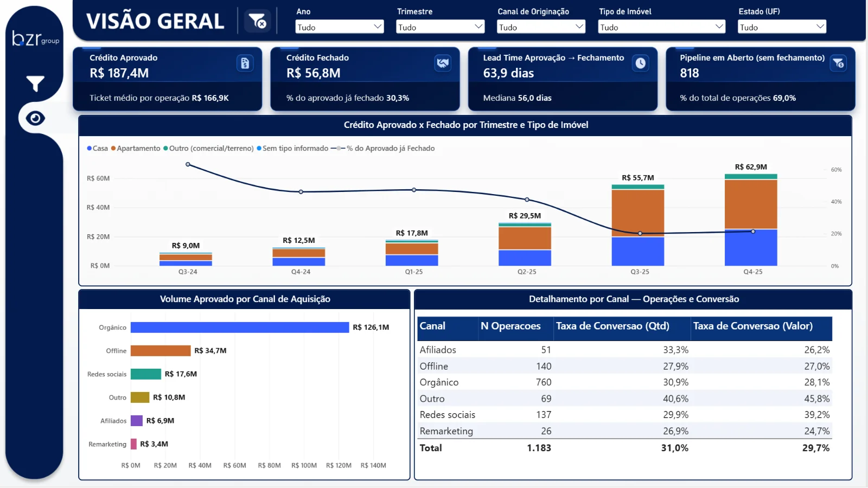Viewport: 868px width, 488px height.
Task: Click the Q4-25 stacked column
Action: pyautogui.click(x=751, y=220)
